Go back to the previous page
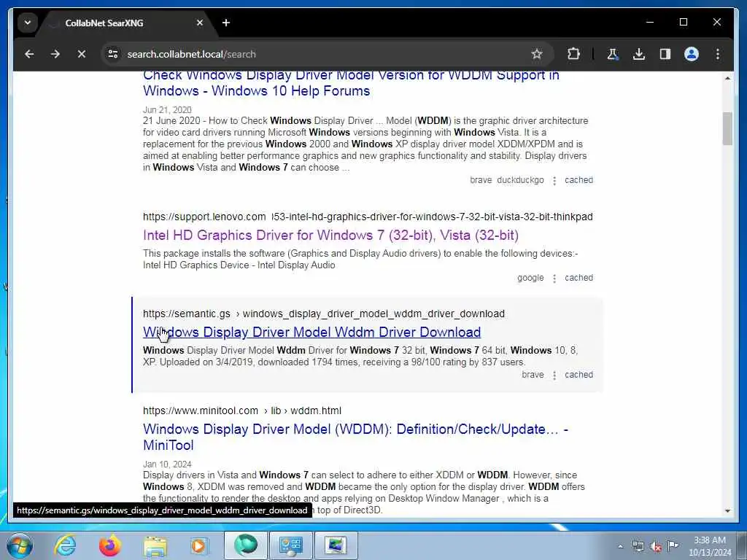The width and height of the screenshot is (747, 560). (29, 54)
